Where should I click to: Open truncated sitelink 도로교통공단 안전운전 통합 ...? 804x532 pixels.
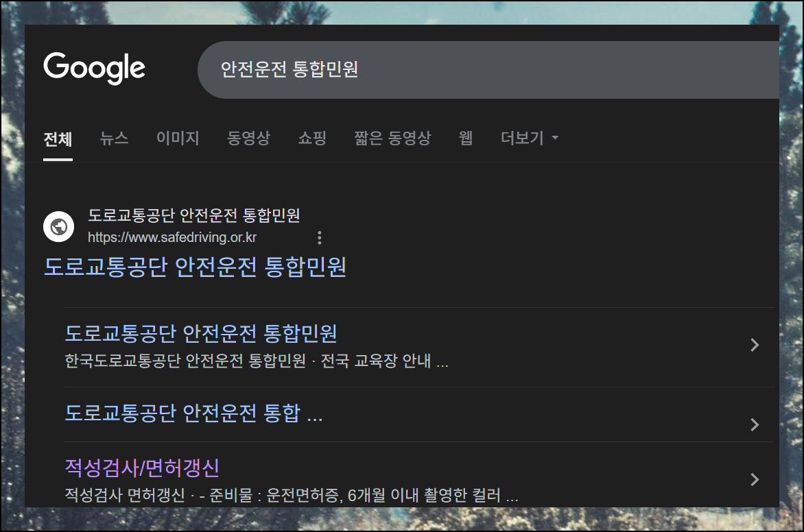click(193, 413)
